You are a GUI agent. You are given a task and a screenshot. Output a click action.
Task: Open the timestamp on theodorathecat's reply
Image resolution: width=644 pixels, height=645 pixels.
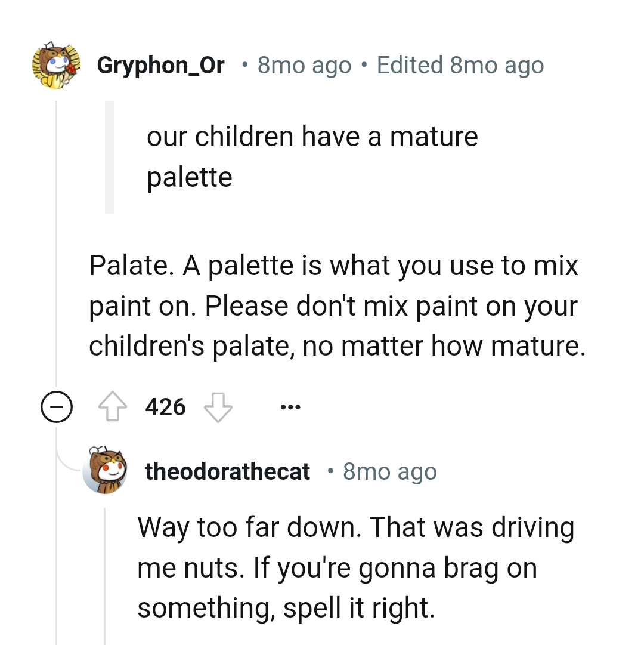[x=390, y=471]
